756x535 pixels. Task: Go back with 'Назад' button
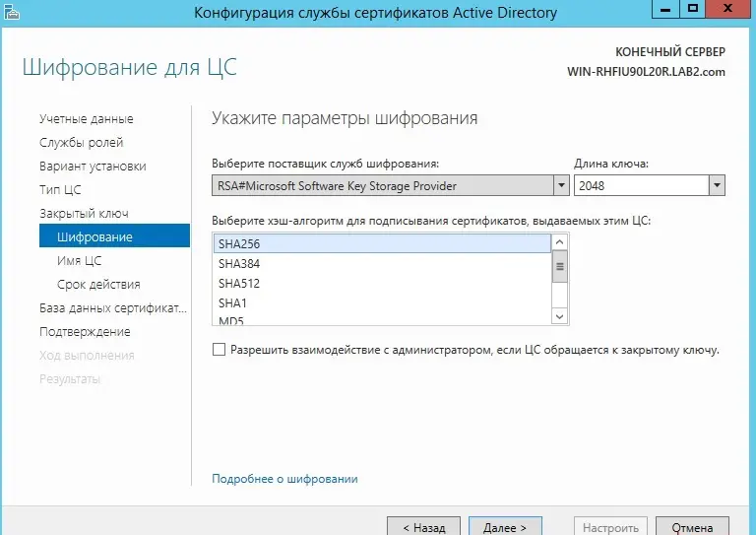coord(423,527)
